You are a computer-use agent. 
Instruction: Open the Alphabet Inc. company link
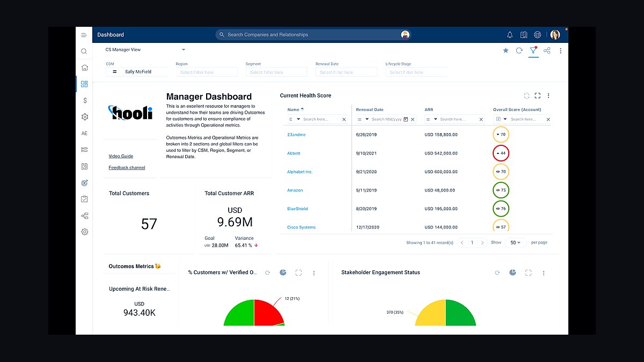(300, 172)
